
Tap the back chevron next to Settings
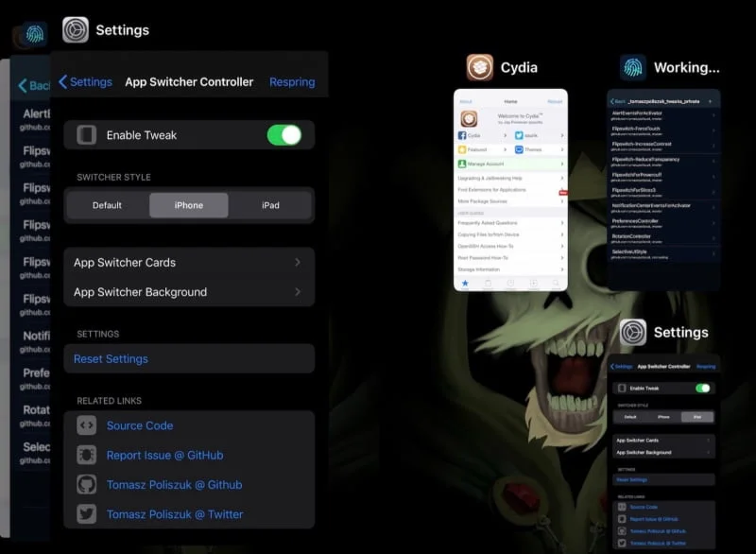[62, 81]
